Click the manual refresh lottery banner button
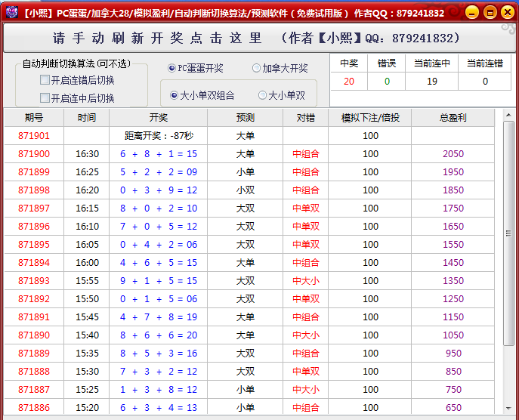 pos(258,38)
